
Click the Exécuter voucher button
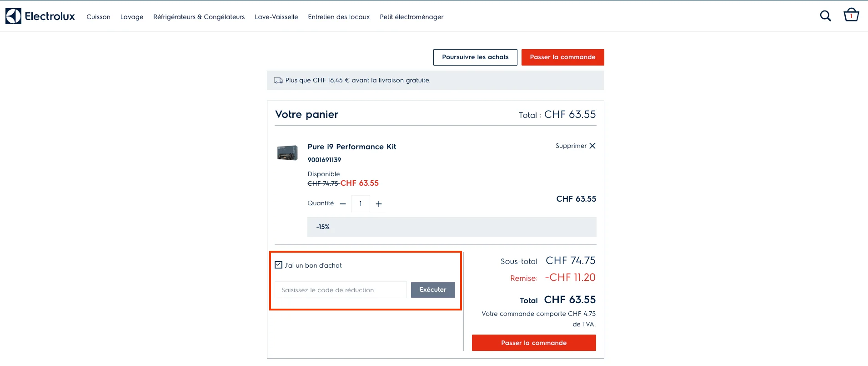[432, 290]
